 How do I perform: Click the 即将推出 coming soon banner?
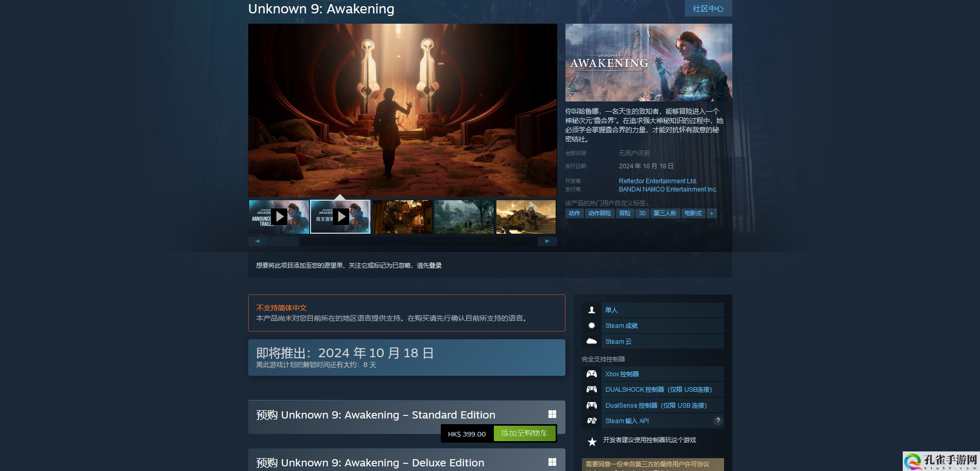coord(407,357)
